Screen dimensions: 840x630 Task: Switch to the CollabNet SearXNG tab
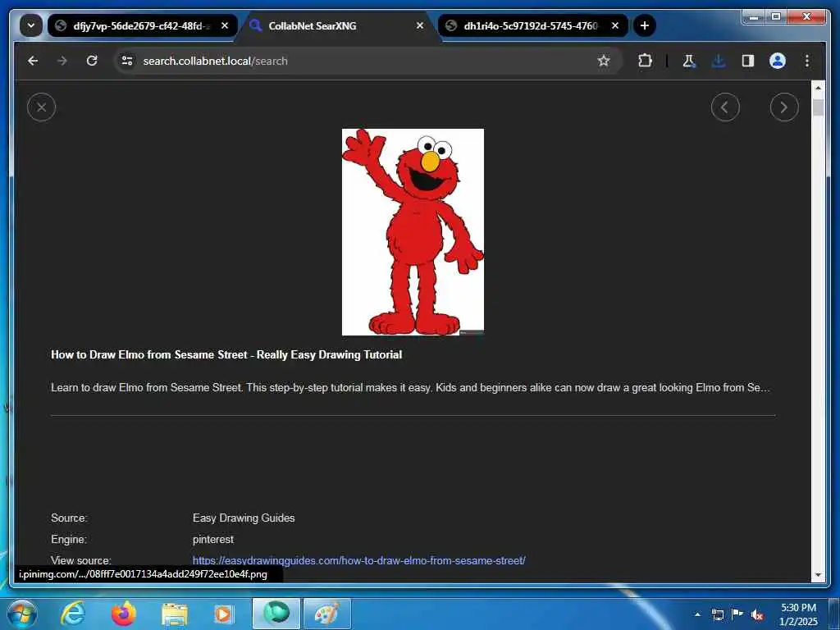pos(339,25)
